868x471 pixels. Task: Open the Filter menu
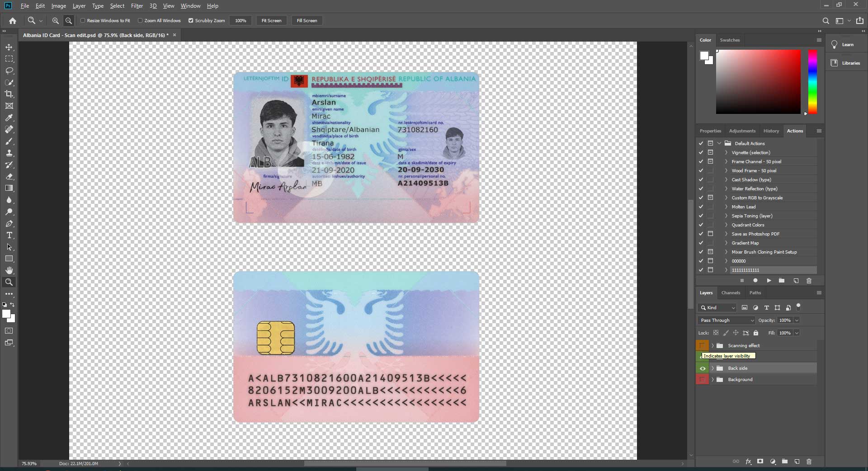(137, 6)
